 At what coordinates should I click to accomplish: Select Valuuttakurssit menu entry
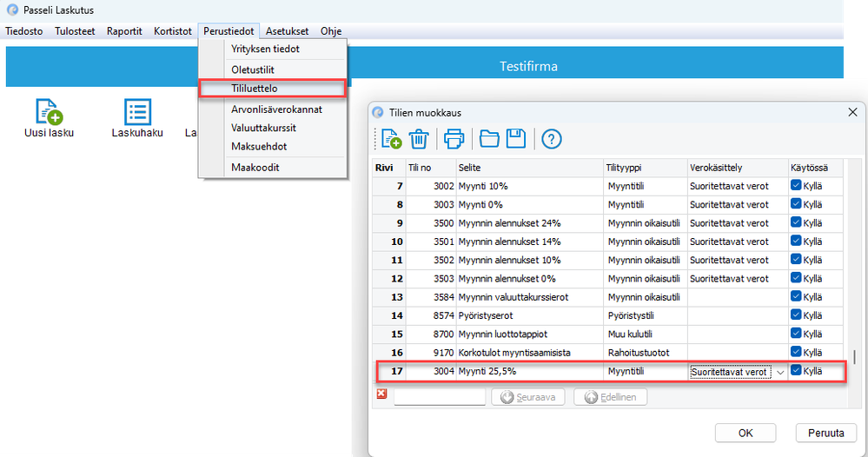(x=272, y=128)
